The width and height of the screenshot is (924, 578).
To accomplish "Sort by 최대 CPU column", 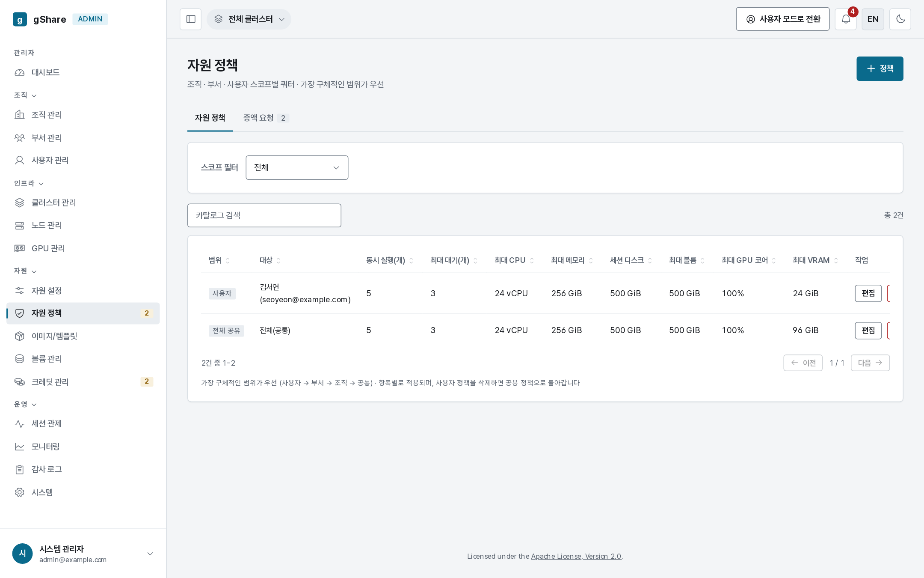I will click(514, 260).
